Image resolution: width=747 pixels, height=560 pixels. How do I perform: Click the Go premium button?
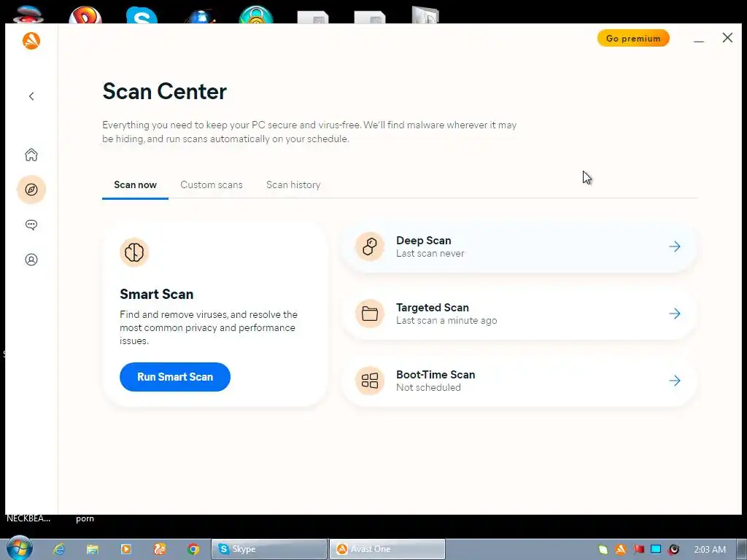coord(633,39)
